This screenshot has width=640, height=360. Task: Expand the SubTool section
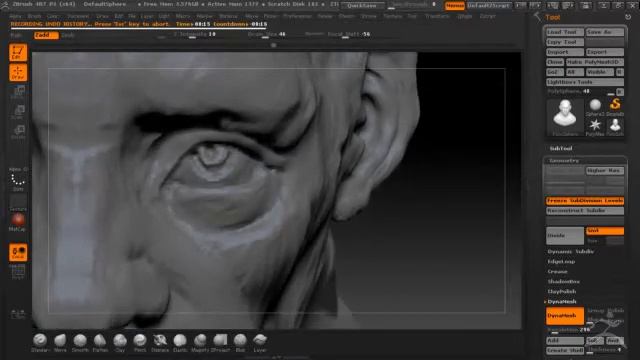point(561,149)
